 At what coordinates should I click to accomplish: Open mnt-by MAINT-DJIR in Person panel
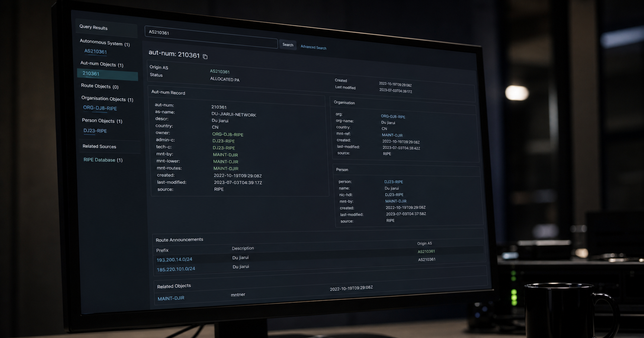(x=396, y=201)
